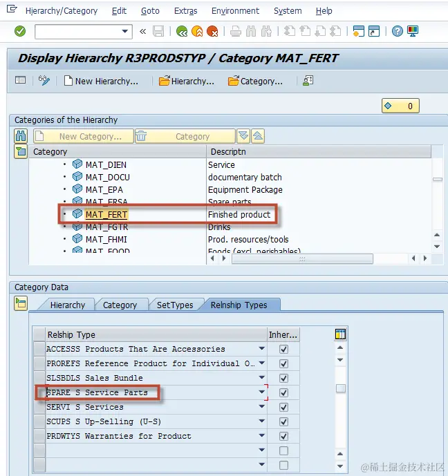Click the Next Page icon
The height and width of the screenshot is (476, 448).
[x=320, y=31]
